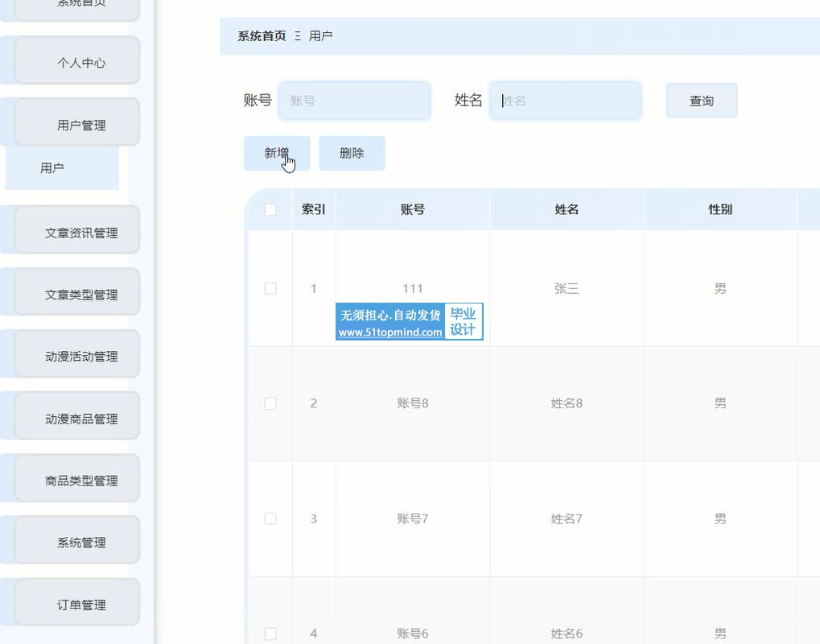Check the box for row 账号7
This screenshot has height=644, width=820.
[x=270, y=518]
